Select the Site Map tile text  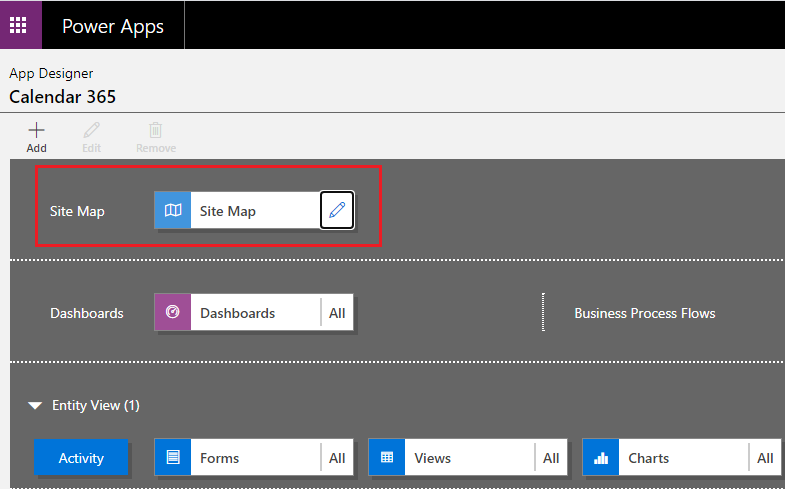click(228, 211)
